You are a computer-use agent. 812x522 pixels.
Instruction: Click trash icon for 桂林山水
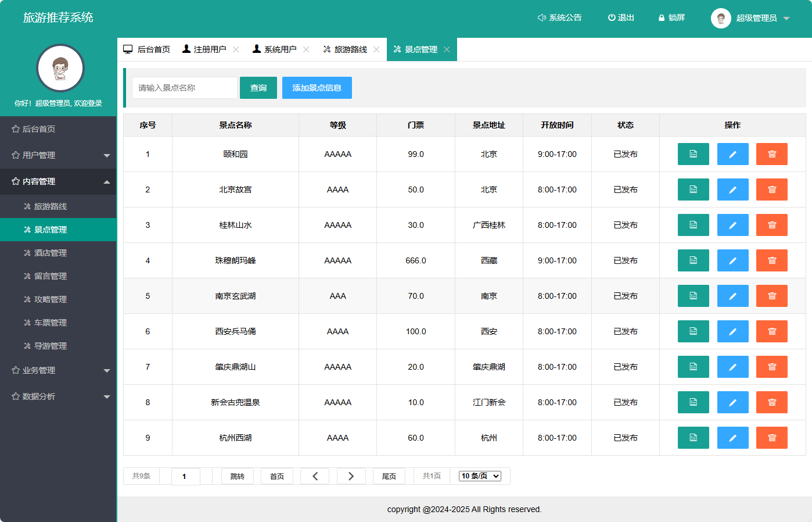772,225
